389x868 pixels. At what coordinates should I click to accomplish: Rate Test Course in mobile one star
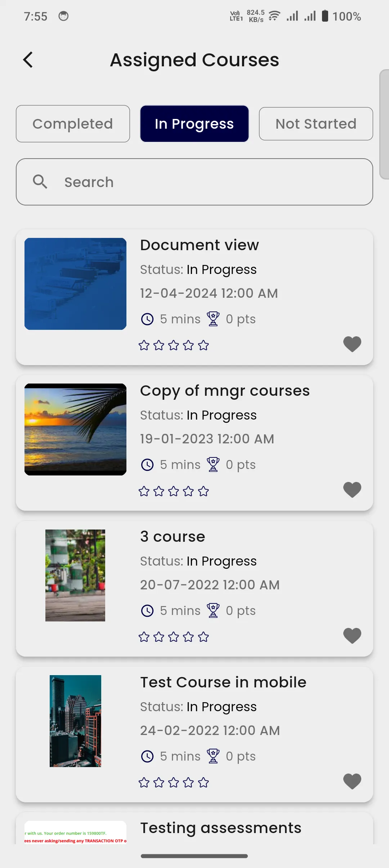(x=144, y=783)
